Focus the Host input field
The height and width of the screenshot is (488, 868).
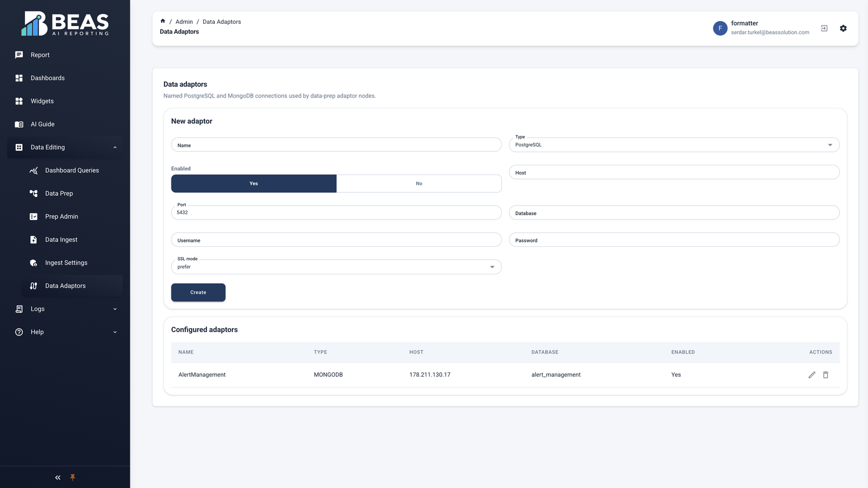point(674,172)
